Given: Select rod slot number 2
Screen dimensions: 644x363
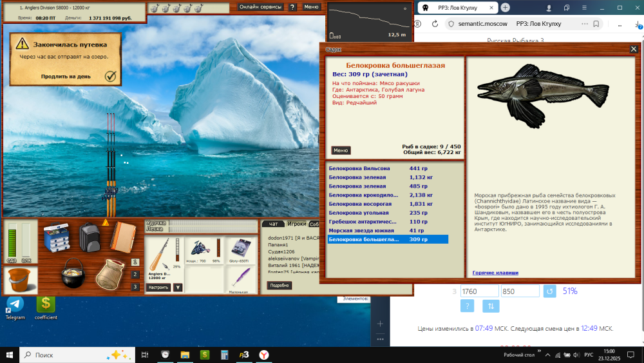Looking at the screenshot, I should tap(135, 274).
